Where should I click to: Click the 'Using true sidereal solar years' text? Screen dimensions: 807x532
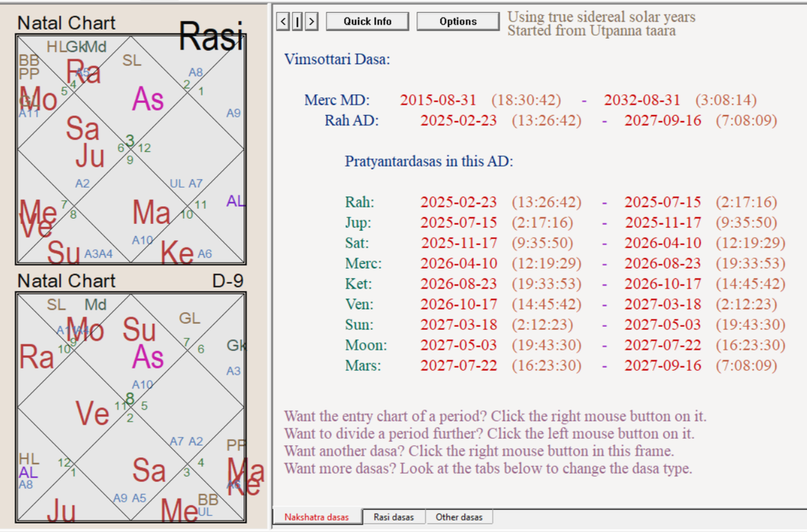601,17
